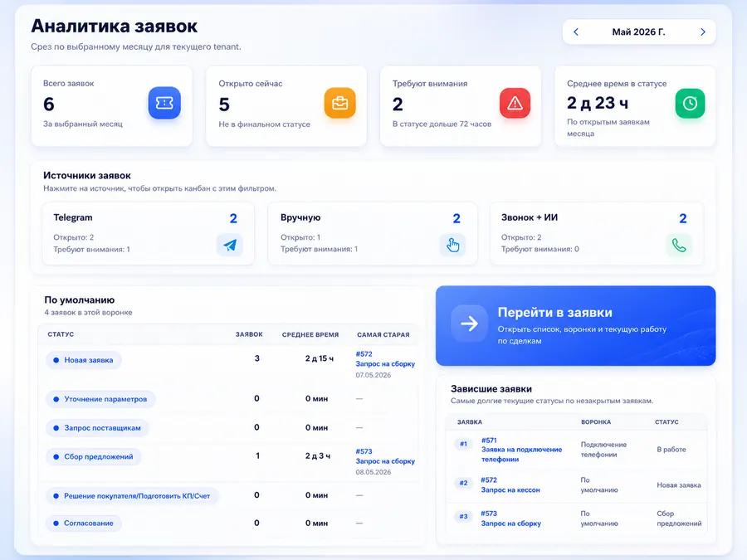Click the #1 rank badge in Зависшие заявки

click(463, 444)
